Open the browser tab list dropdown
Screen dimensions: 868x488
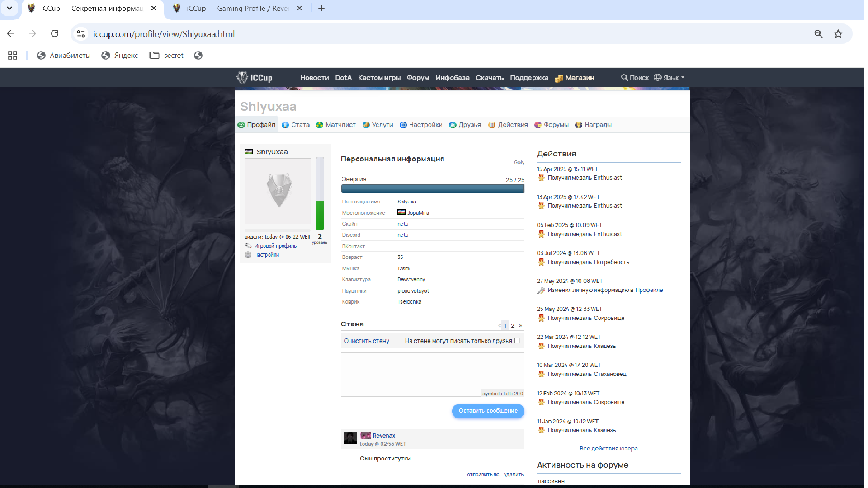[x=9, y=8]
